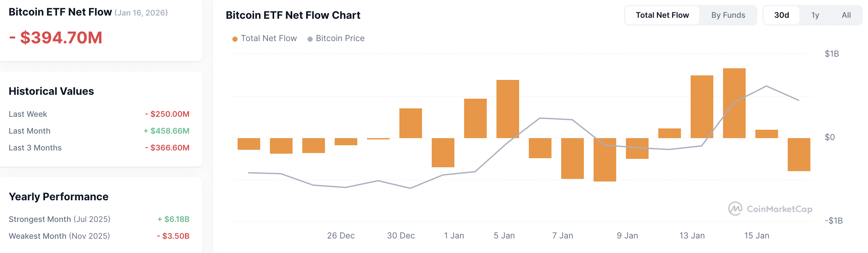This screenshot has height=253, width=868.
Task: Click the -$394.70M net flow headline
Action: (x=56, y=38)
